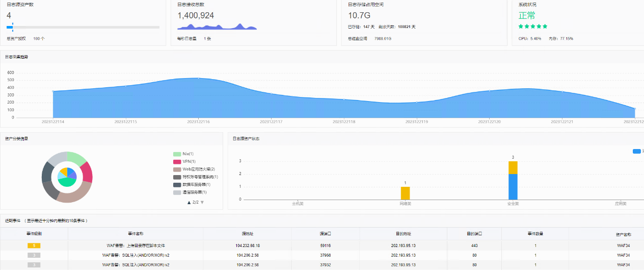Image resolution: width=644 pixels, height=270 pixels.
Task: Click the blue segment of security-class bar
Action: [x=513, y=187]
